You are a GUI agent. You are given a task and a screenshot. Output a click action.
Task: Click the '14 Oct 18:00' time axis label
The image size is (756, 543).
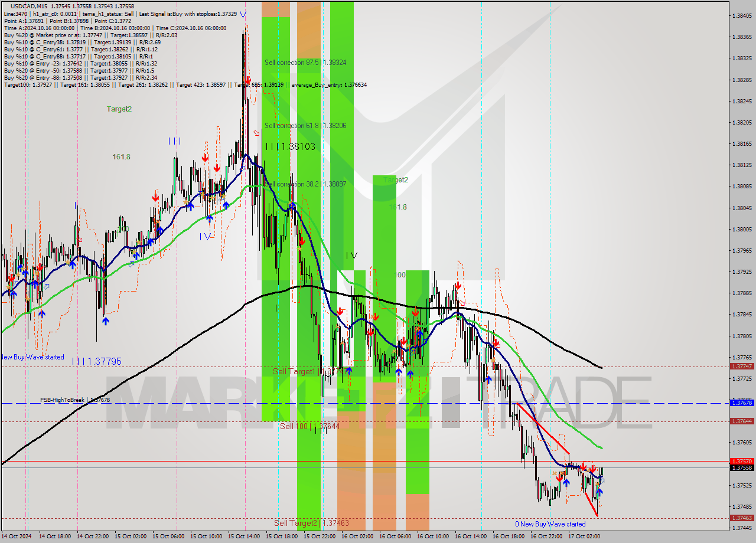(56, 537)
